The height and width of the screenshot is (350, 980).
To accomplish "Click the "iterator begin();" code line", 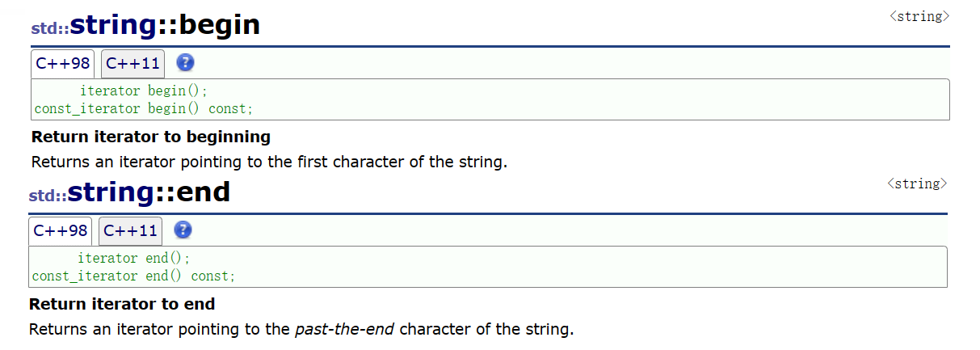I will pyautogui.click(x=144, y=91).
